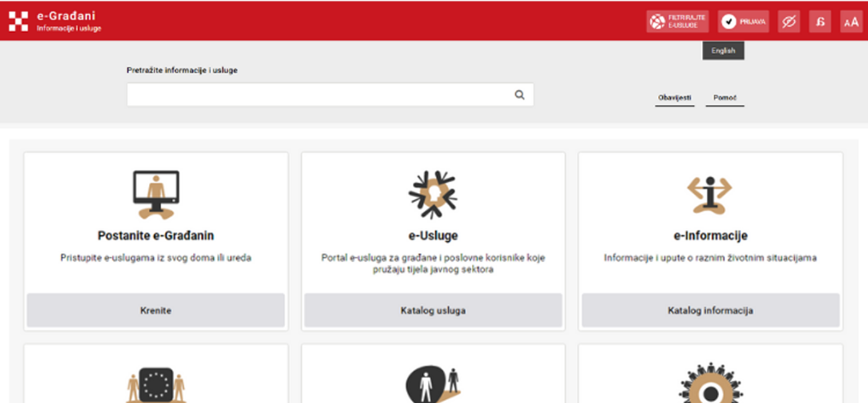Screen dimensions: 868x403
Task: Click the magnifier search icon
Action: click(x=519, y=94)
